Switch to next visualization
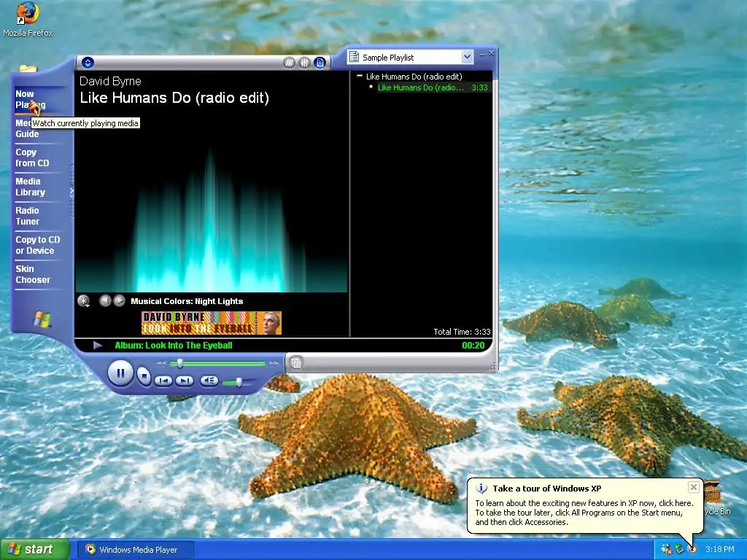This screenshot has height=560, width=747. coord(120,300)
